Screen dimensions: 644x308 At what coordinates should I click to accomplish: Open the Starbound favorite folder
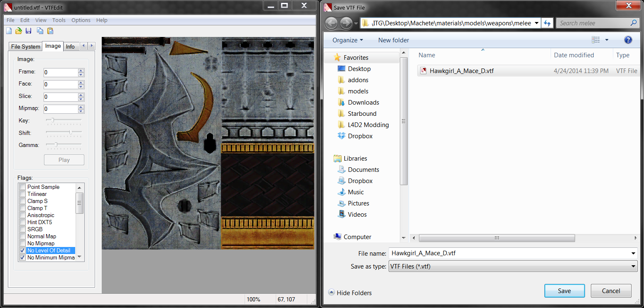[362, 114]
